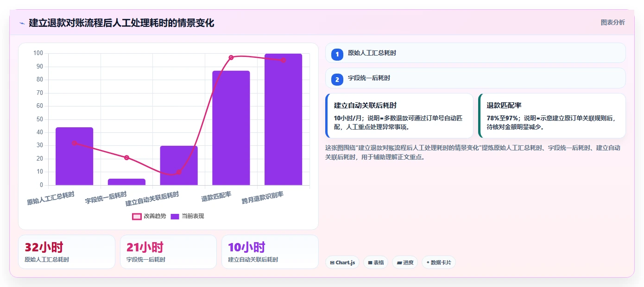Screen dimensions: 644x287
Task: Open the 建立自动关联后耗时 info card
Action: point(399,116)
